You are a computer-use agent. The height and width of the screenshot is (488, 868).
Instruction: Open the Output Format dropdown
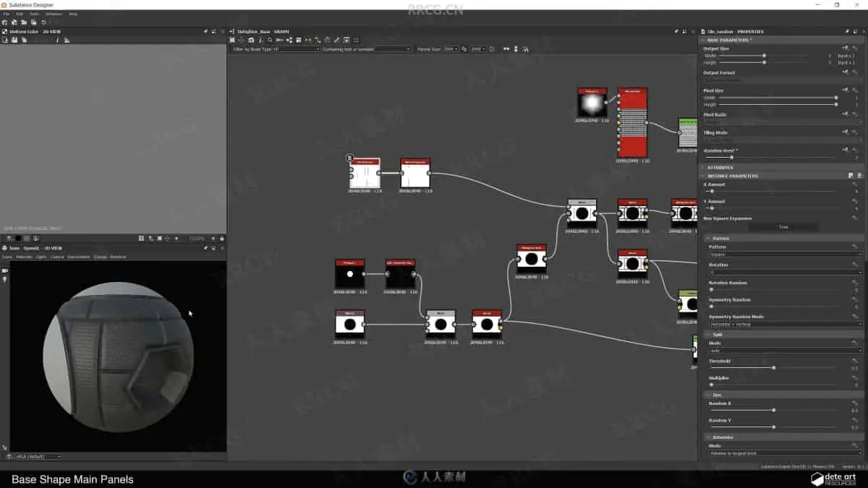click(783, 80)
